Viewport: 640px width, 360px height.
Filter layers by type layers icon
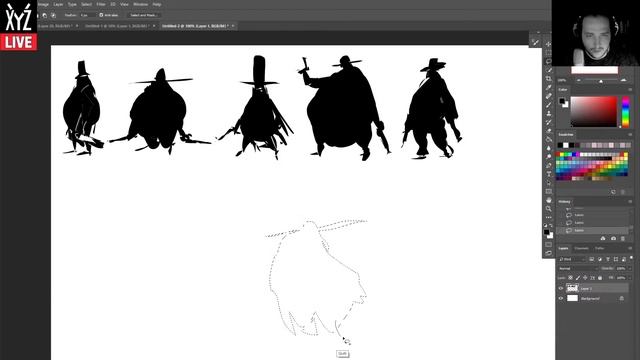[608, 259]
